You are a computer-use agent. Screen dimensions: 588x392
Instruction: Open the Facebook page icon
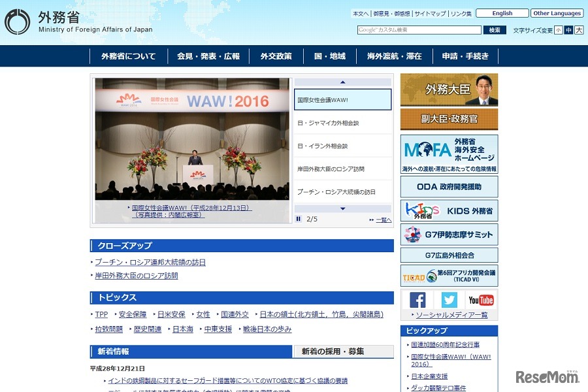pyautogui.click(x=417, y=299)
